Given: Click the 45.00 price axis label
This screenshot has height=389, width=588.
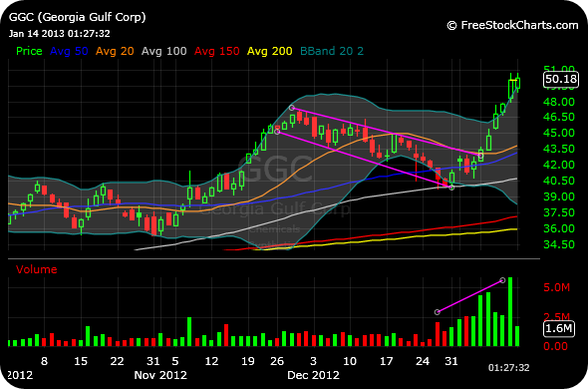Looking at the screenshot, I should pyautogui.click(x=559, y=133).
